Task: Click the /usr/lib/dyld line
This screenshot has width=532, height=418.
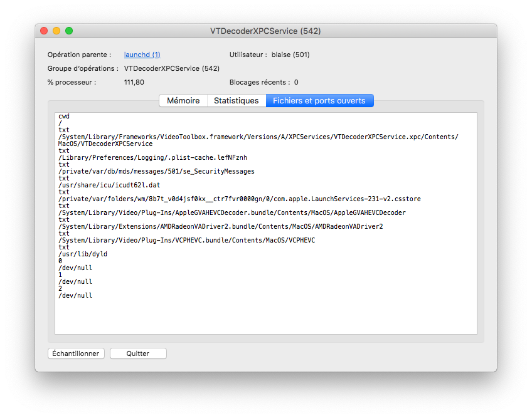Action: point(82,254)
